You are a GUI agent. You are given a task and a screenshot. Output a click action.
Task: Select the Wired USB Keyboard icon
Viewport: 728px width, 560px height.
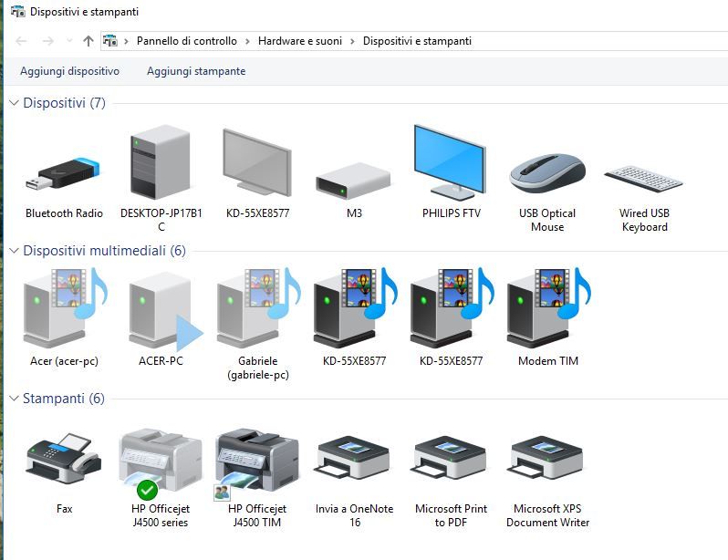pyautogui.click(x=643, y=179)
